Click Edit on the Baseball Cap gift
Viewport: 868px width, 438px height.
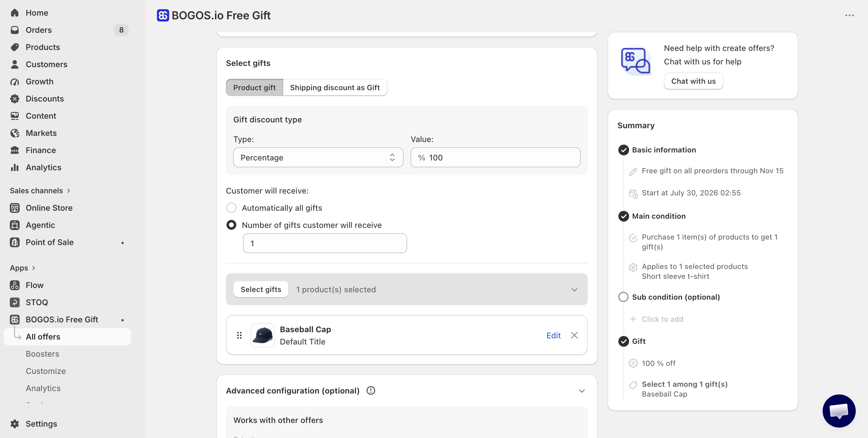553,336
